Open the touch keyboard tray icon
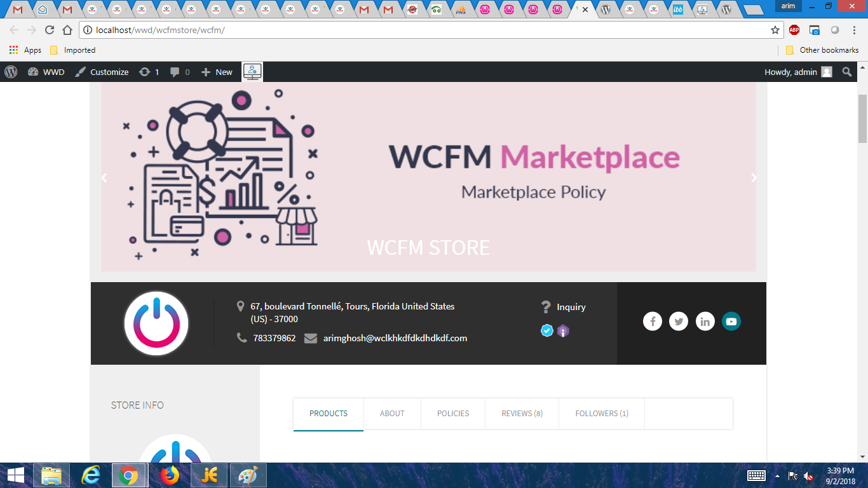868x488 pixels. tap(756, 475)
